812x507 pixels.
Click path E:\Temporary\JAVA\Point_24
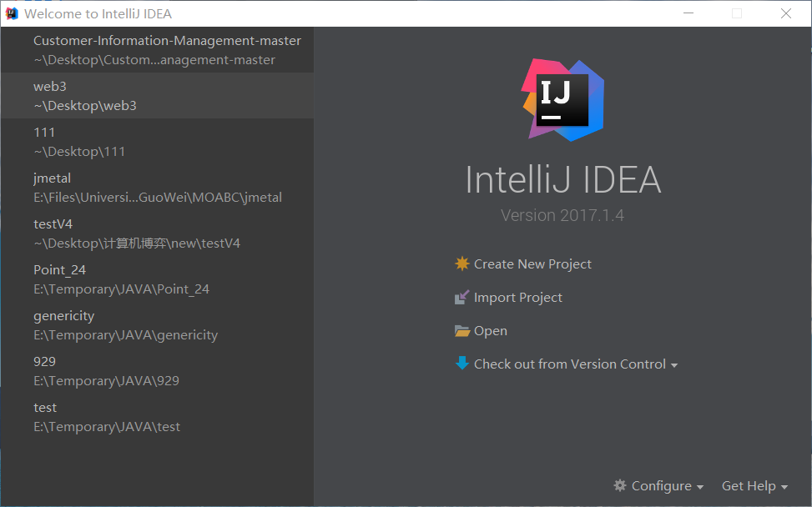(121, 289)
